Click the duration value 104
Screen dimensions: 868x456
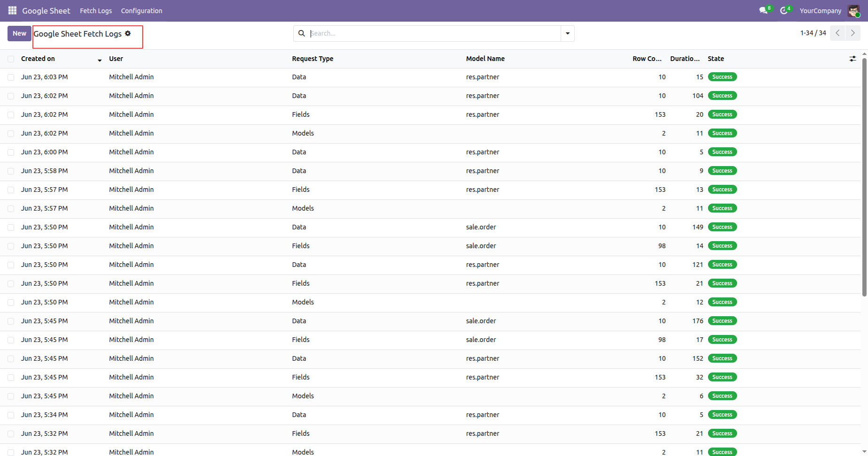698,96
